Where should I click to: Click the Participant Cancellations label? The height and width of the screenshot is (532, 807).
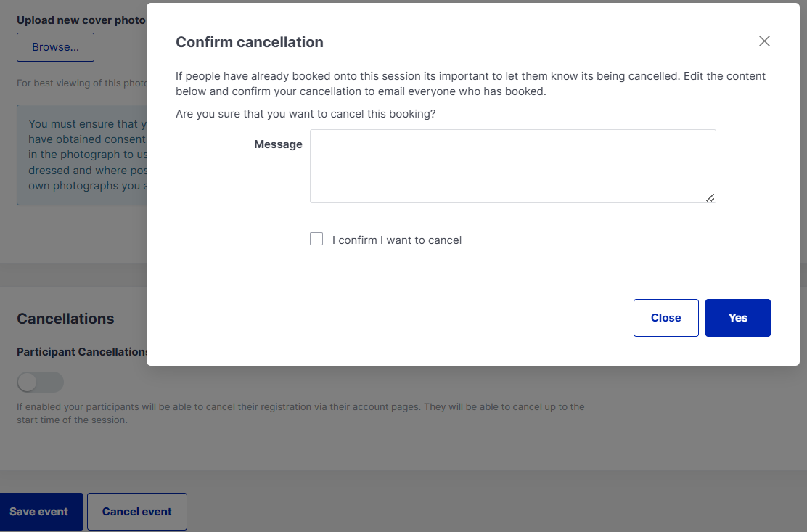[82, 352]
